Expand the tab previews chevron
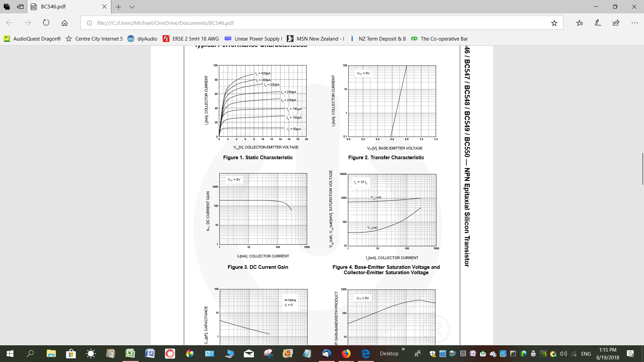This screenshot has width=644, height=362. pos(132,7)
